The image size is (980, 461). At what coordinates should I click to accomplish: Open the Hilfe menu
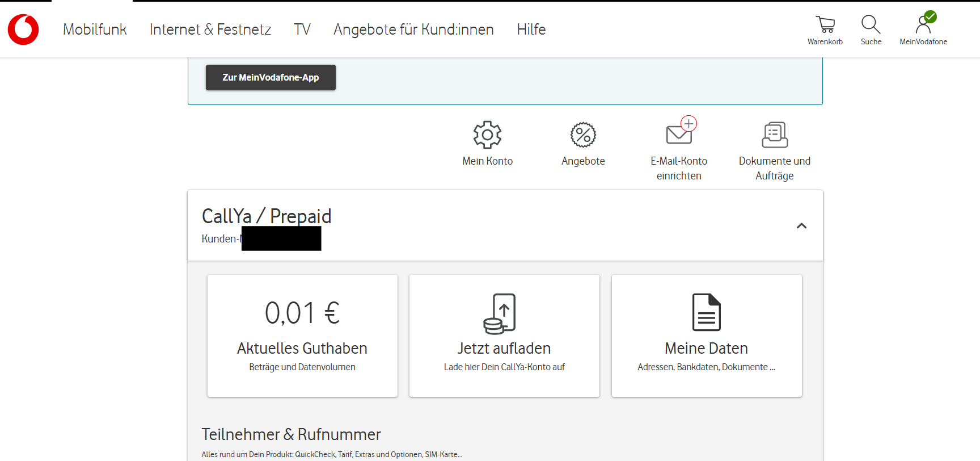coord(531,30)
